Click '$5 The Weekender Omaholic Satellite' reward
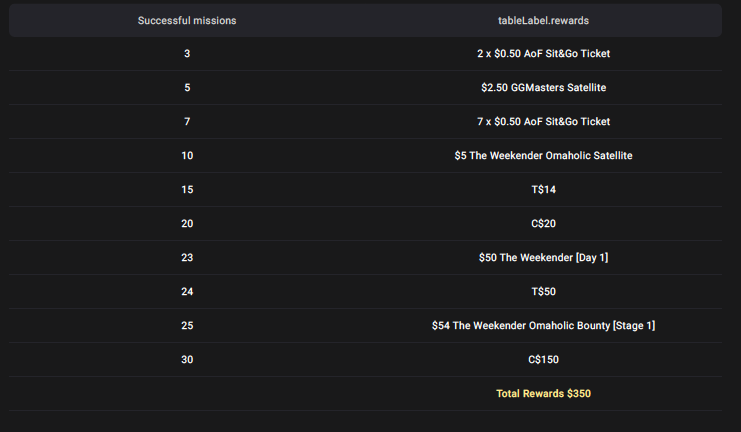This screenshot has height=432, width=741. [543, 156]
